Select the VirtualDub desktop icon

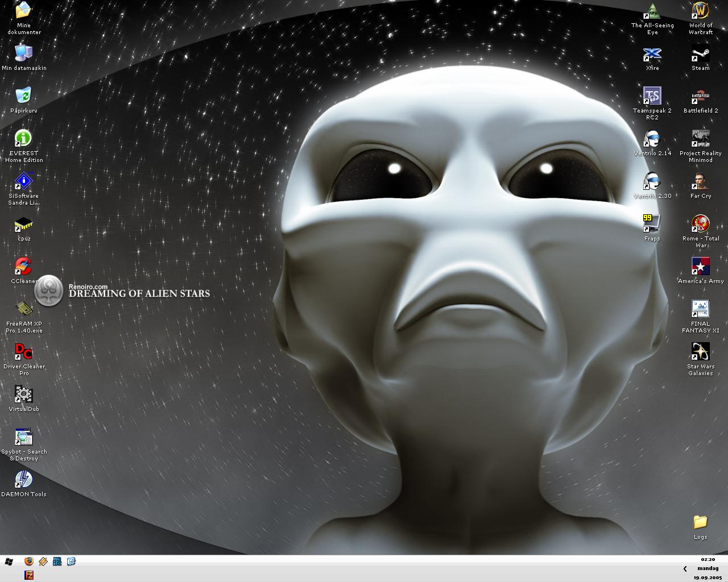coord(23,394)
